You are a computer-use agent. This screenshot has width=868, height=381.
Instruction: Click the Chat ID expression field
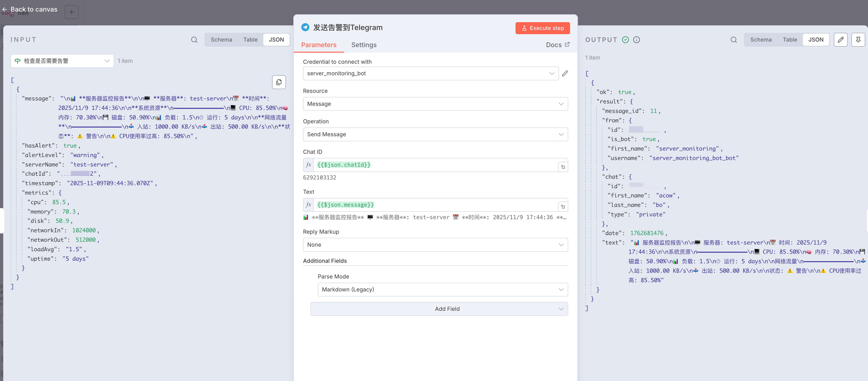pyautogui.click(x=435, y=165)
